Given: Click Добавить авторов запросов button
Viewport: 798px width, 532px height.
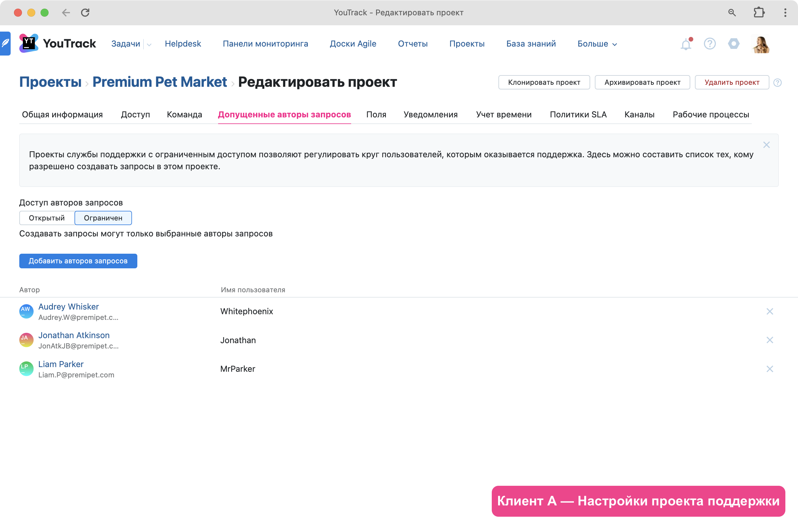Looking at the screenshot, I should [78, 261].
